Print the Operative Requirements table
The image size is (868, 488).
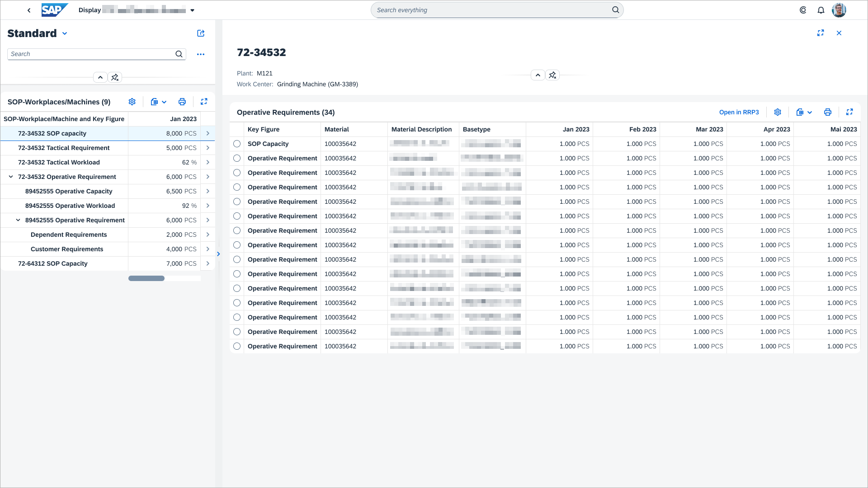point(827,112)
